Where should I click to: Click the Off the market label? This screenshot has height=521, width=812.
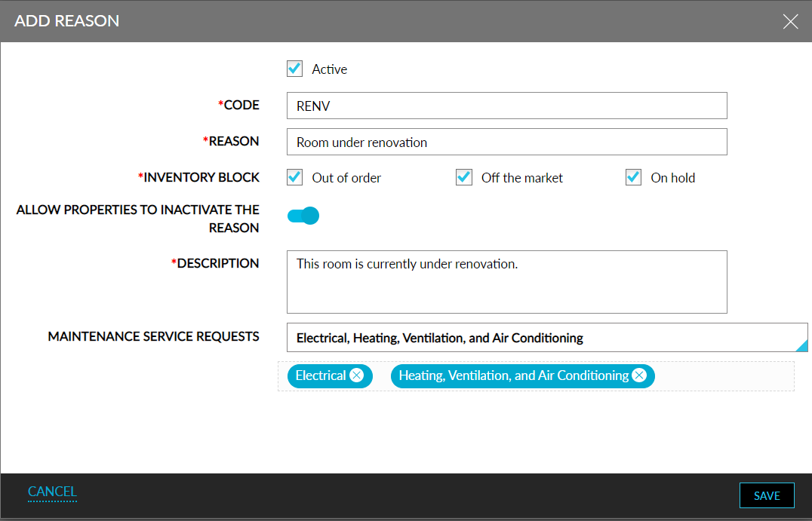point(522,178)
